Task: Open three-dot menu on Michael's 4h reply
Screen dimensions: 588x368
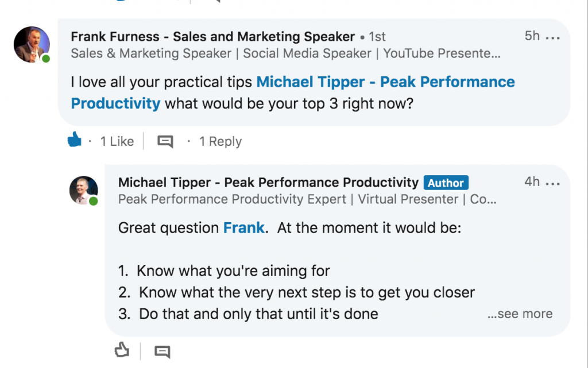Action: pos(553,184)
